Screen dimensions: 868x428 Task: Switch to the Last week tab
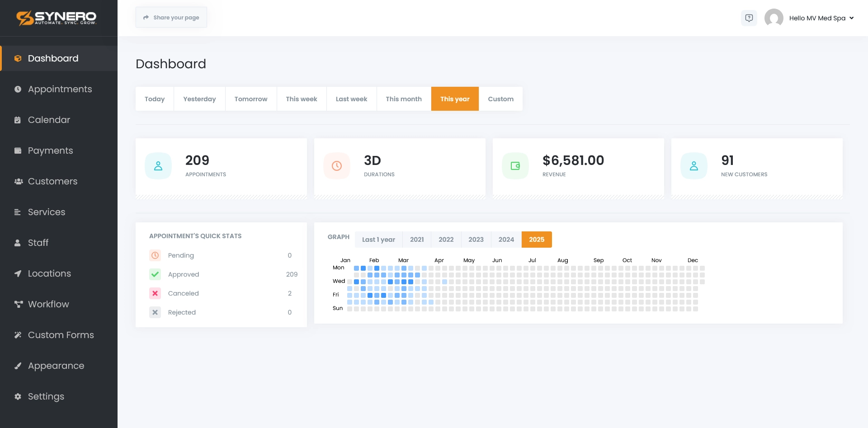(351, 99)
